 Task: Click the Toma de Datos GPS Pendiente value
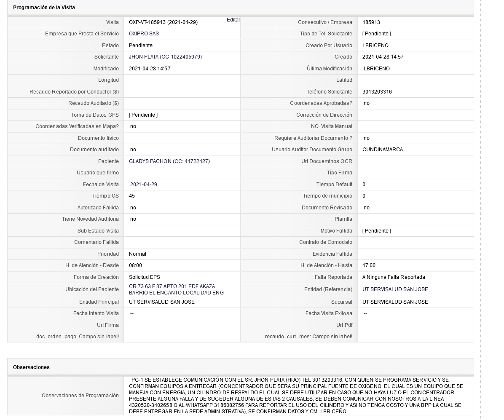143,115
